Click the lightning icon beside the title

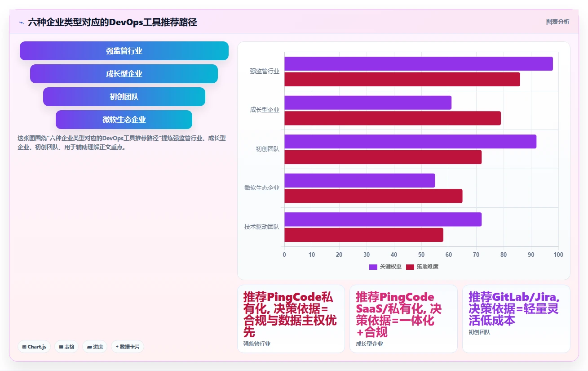pos(21,22)
